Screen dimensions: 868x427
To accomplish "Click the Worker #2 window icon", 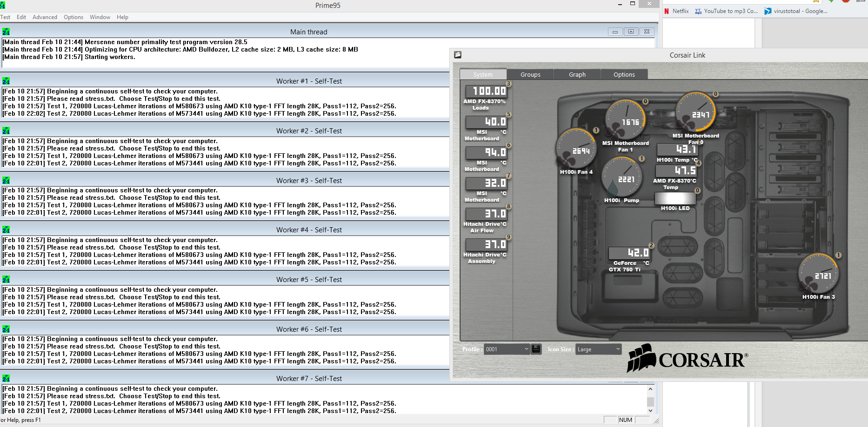I will click(x=6, y=131).
